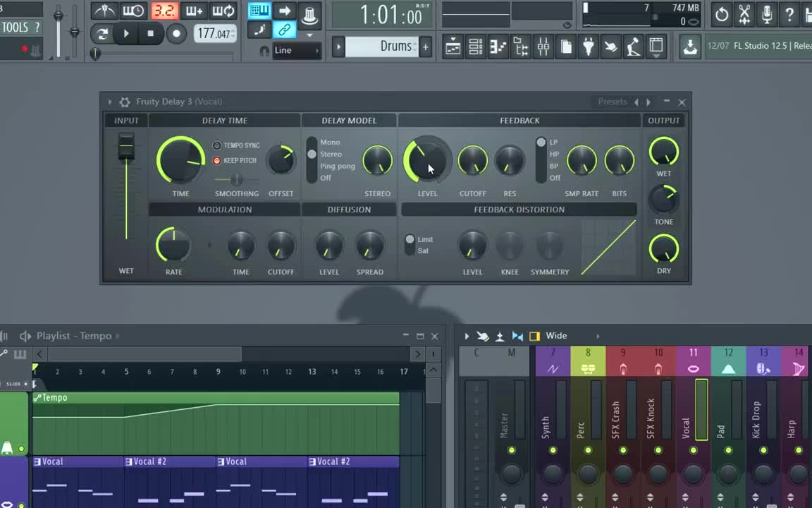The width and height of the screenshot is (812, 508).
Task: Open the Presets menu in Fruity Delay
Action: 612,102
